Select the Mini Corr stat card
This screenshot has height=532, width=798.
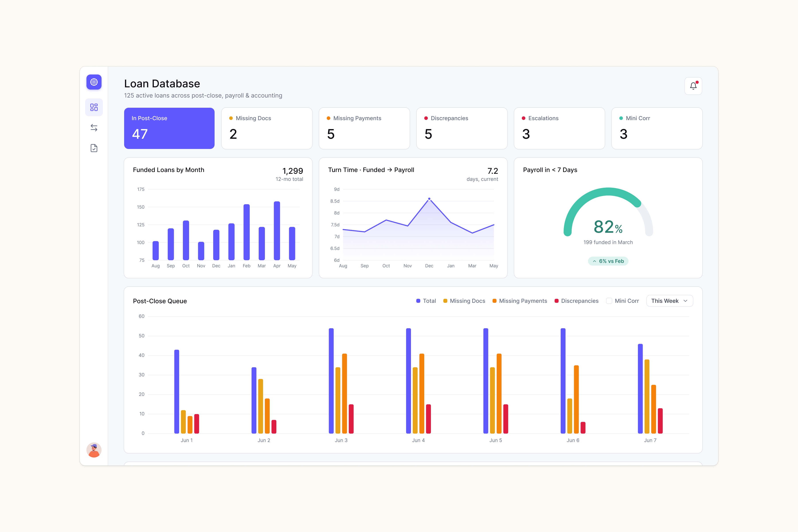(657, 128)
